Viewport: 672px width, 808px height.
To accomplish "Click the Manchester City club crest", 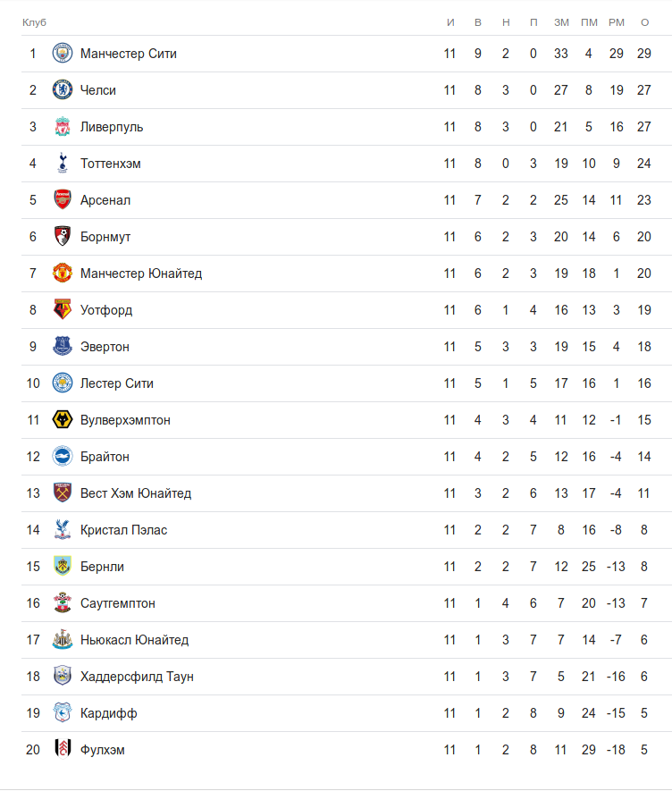I will 63,54.
